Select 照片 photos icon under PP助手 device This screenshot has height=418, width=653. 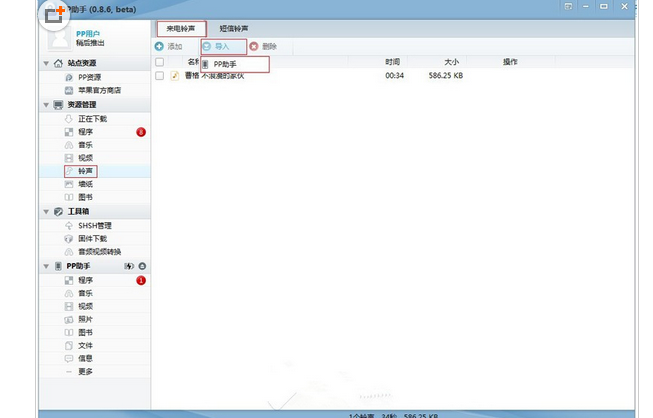[x=69, y=320]
